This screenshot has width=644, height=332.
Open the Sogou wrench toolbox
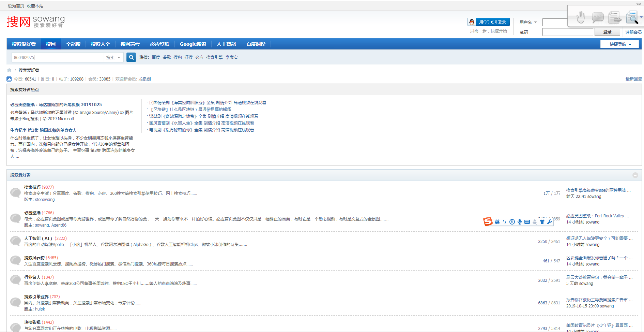550,222
